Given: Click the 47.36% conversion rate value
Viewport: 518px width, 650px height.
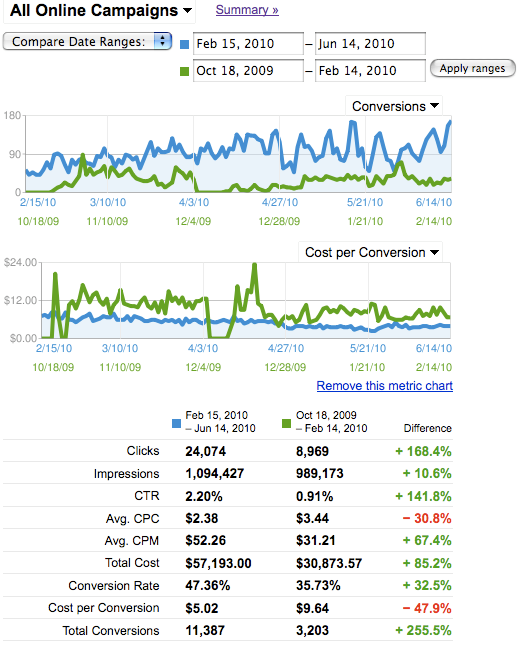Looking at the screenshot, I should click(208, 586).
